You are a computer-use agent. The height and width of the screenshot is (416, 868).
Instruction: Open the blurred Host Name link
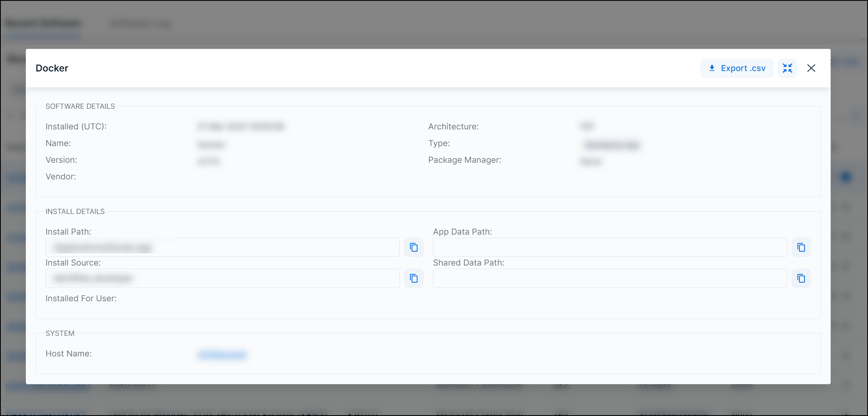click(x=222, y=354)
